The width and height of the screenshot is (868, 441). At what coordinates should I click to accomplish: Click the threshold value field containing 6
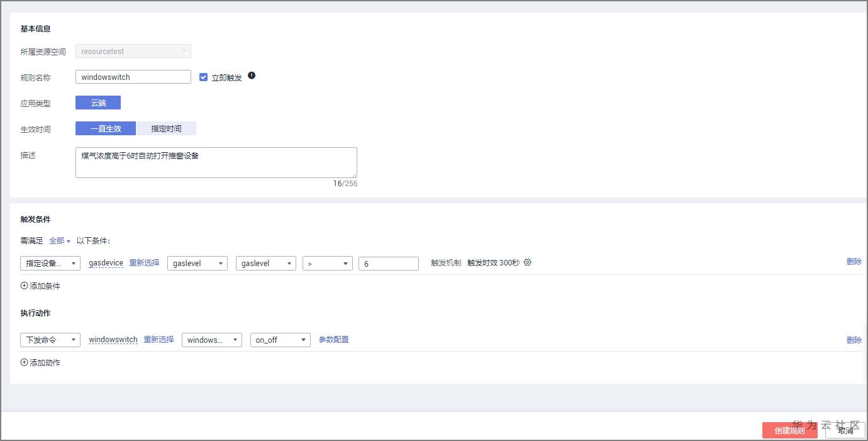coord(389,264)
